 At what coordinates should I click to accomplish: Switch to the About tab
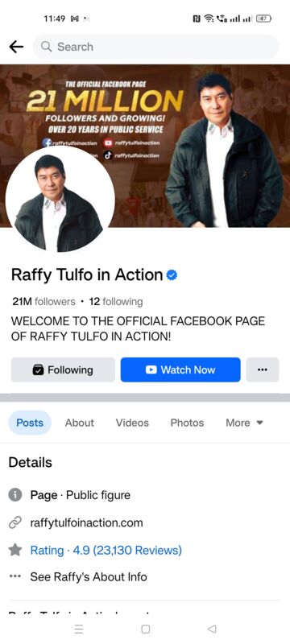click(79, 423)
